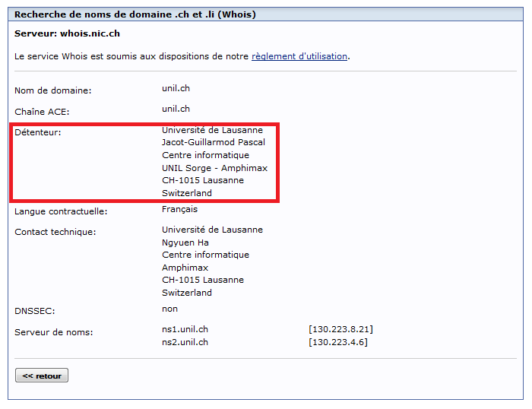This screenshot has height=409, width=532.
Task: Select the ns1.unil.ch name server
Action: click(185, 329)
